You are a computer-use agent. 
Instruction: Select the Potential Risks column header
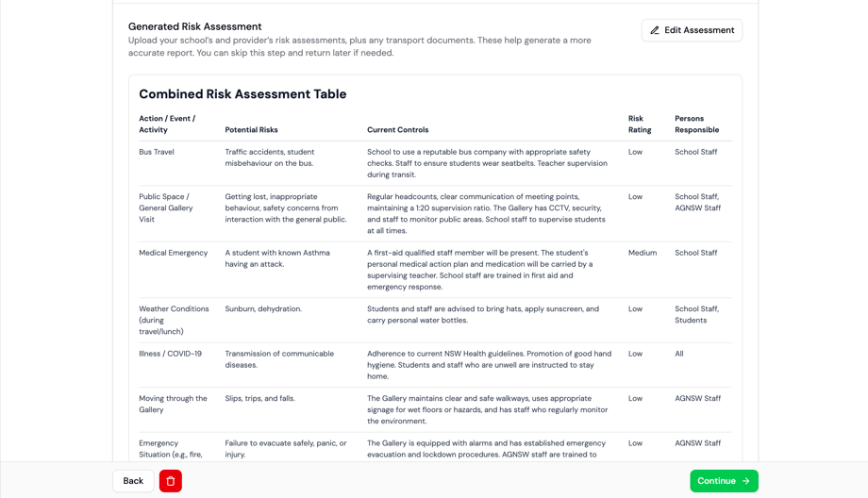(x=251, y=130)
